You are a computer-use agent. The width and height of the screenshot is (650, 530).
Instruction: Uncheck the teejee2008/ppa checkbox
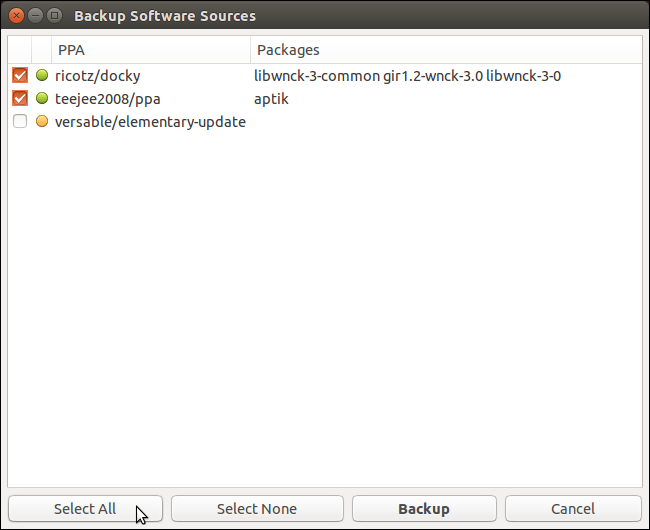[20, 98]
